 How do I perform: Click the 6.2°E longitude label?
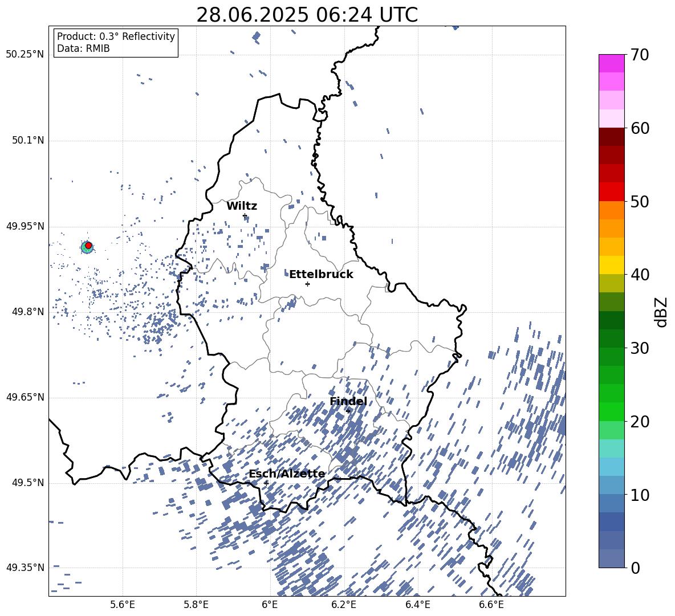click(x=344, y=605)
